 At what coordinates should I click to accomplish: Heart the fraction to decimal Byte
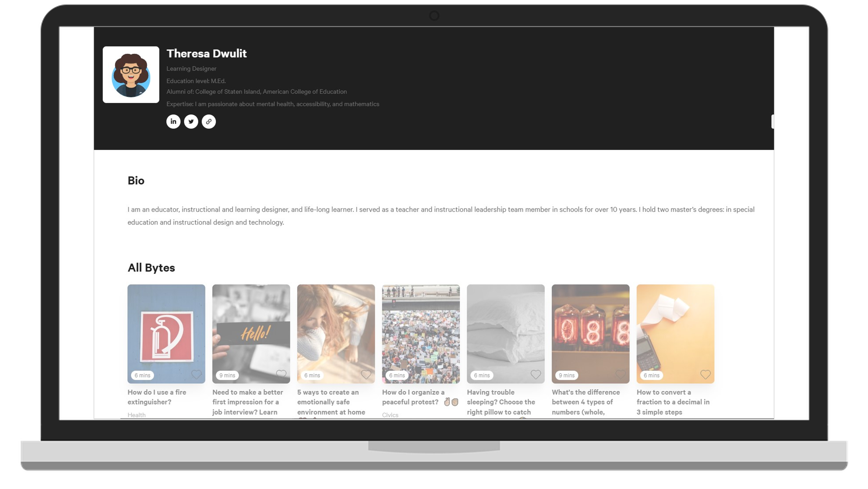click(x=705, y=374)
